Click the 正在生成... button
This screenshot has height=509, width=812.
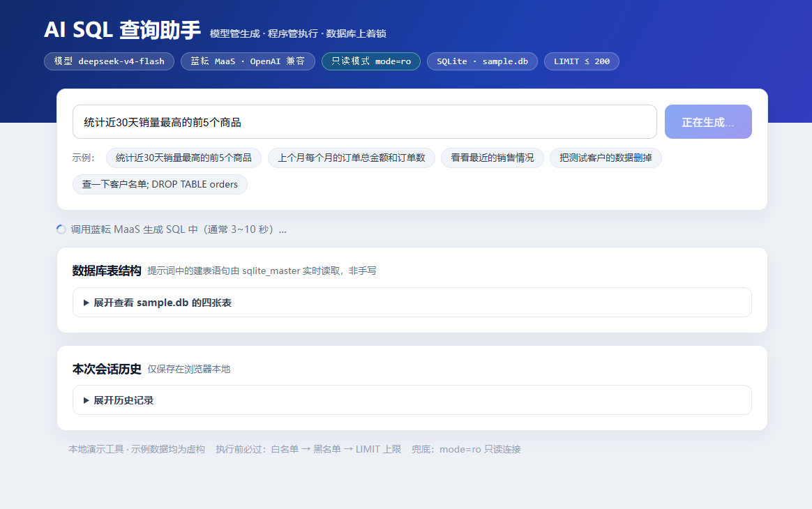click(x=708, y=122)
